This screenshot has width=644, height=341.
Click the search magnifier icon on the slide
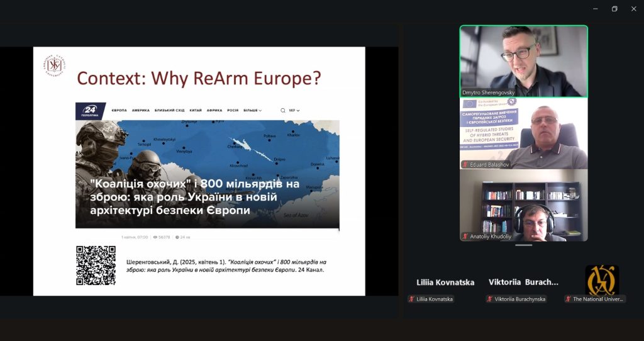click(x=283, y=110)
